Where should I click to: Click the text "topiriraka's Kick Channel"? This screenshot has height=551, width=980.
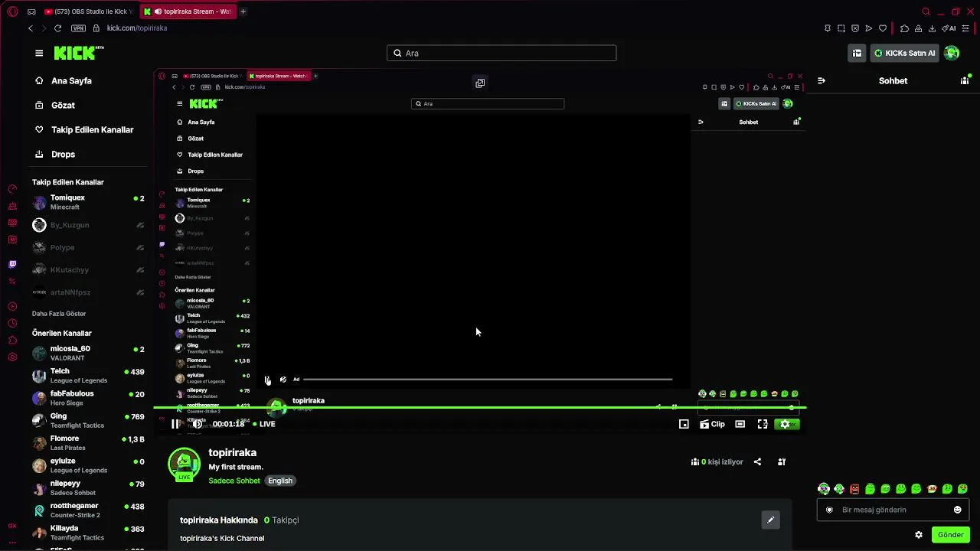pyautogui.click(x=222, y=538)
